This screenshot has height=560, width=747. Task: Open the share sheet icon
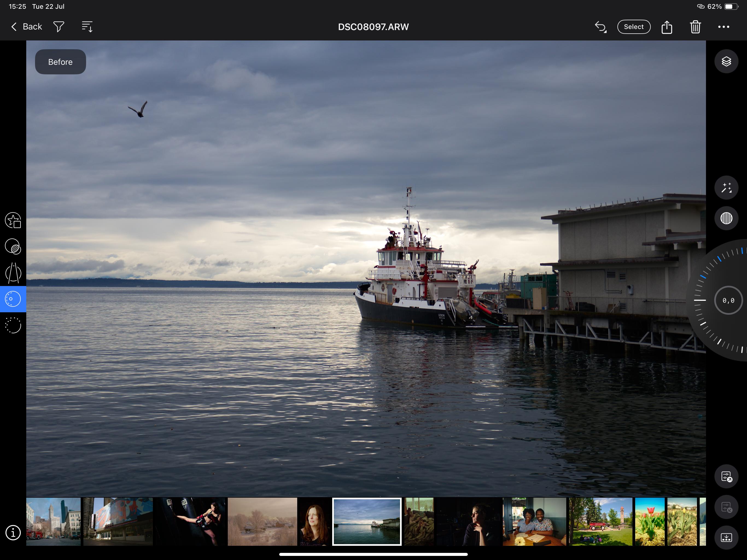click(x=667, y=27)
